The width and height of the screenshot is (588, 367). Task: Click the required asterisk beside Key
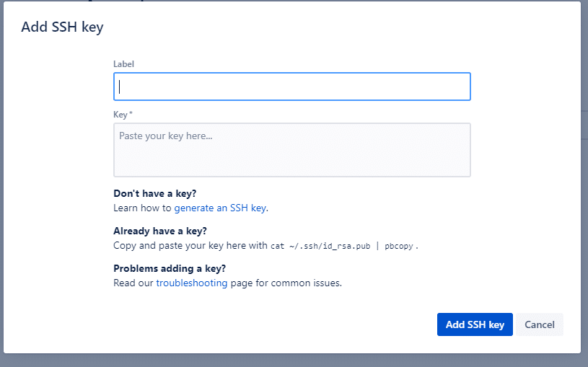131,114
